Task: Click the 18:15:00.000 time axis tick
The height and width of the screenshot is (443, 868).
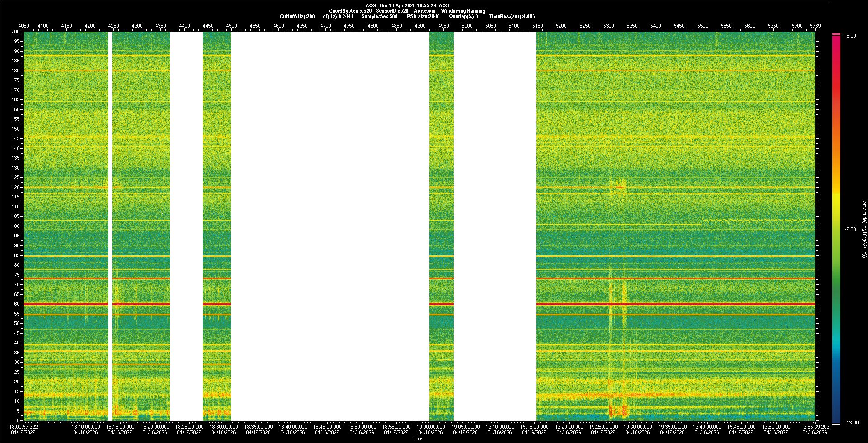Action: [x=120, y=427]
